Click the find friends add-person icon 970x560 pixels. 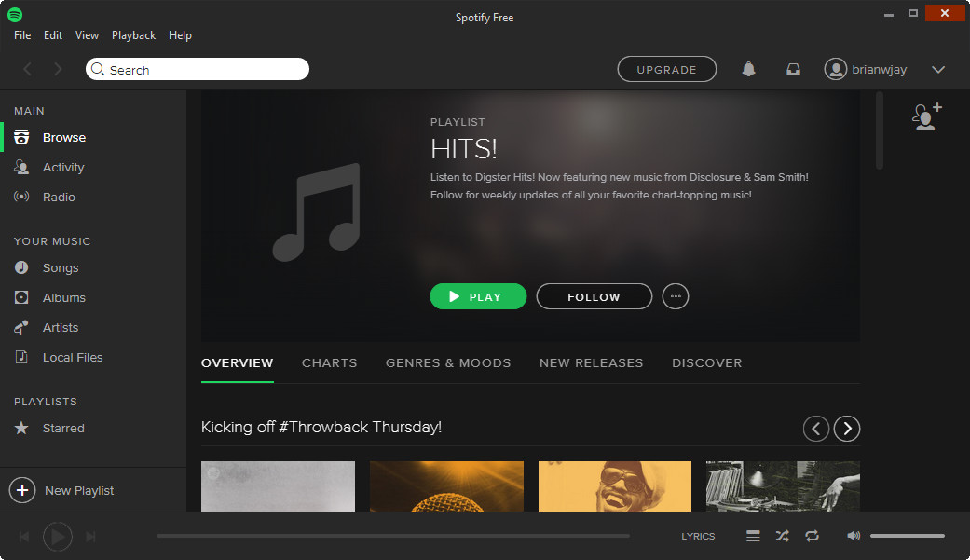(927, 116)
